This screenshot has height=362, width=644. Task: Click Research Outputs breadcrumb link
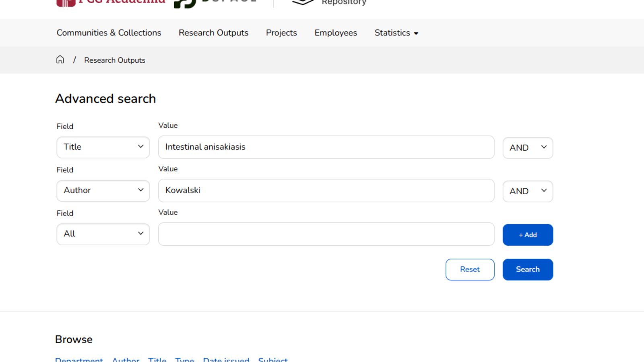pyautogui.click(x=115, y=60)
